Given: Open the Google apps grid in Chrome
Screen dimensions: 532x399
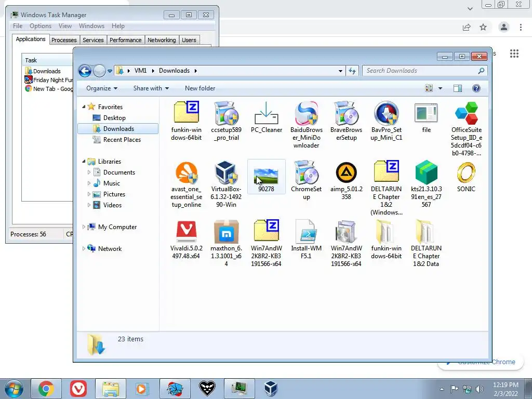Looking at the screenshot, I should (x=514, y=54).
